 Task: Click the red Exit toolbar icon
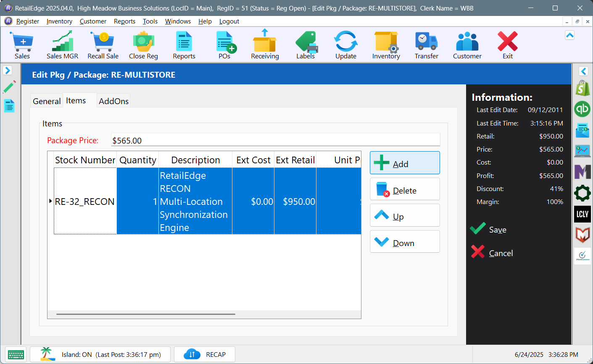pos(508,45)
